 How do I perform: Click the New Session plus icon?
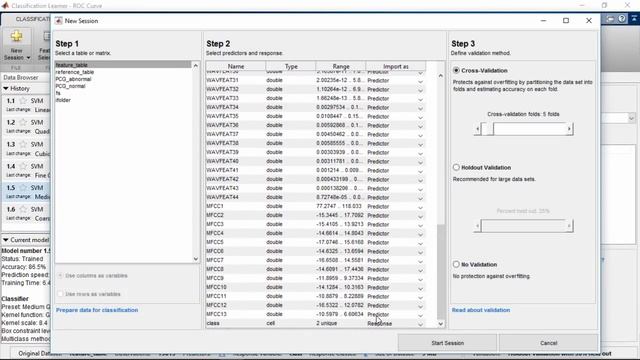coord(17,37)
